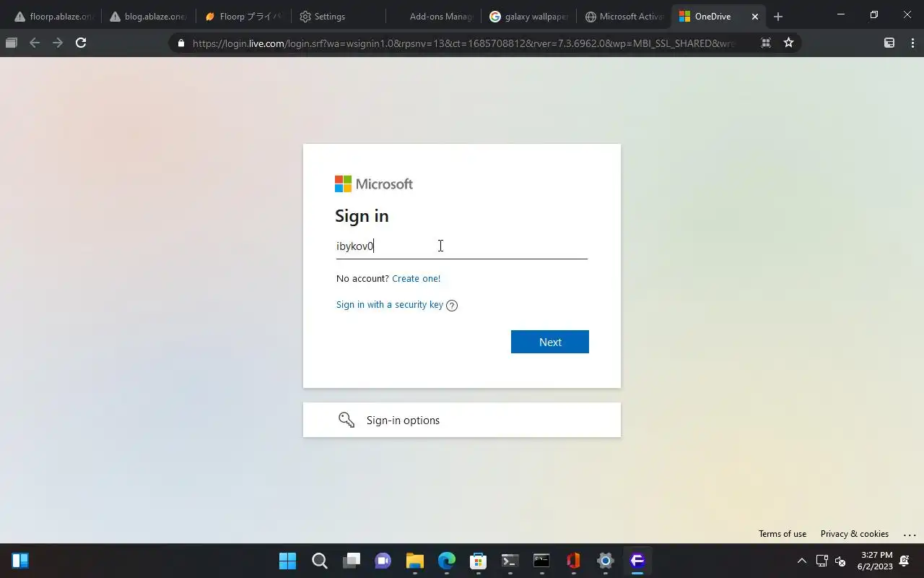Click the key icon beside Sign-in options
This screenshot has height=578, width=924.
click(x=346, y=420)
